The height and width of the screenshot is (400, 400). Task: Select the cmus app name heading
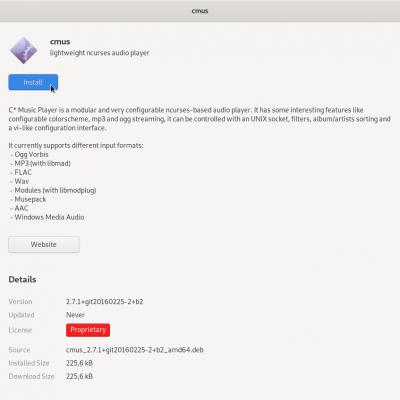click(x=60, y=42)
